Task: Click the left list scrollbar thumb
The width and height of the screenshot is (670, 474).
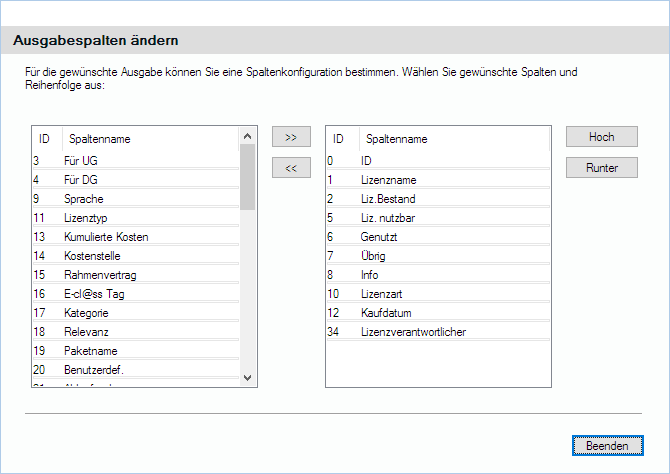Action: point(247,177)
